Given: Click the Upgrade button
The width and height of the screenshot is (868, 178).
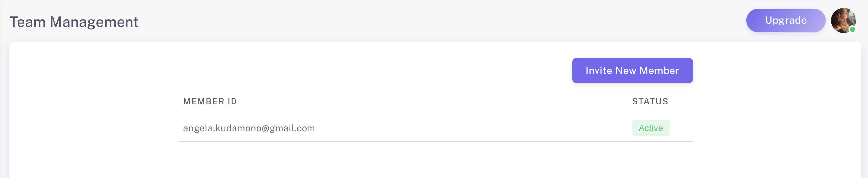Looking at the screenshot, I should click(785, 20).
